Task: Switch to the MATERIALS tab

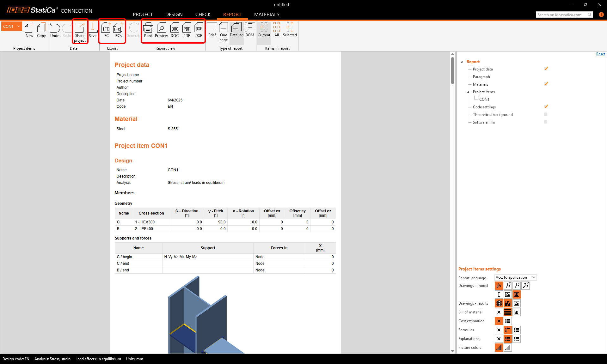Action: [x=267, y=14]
